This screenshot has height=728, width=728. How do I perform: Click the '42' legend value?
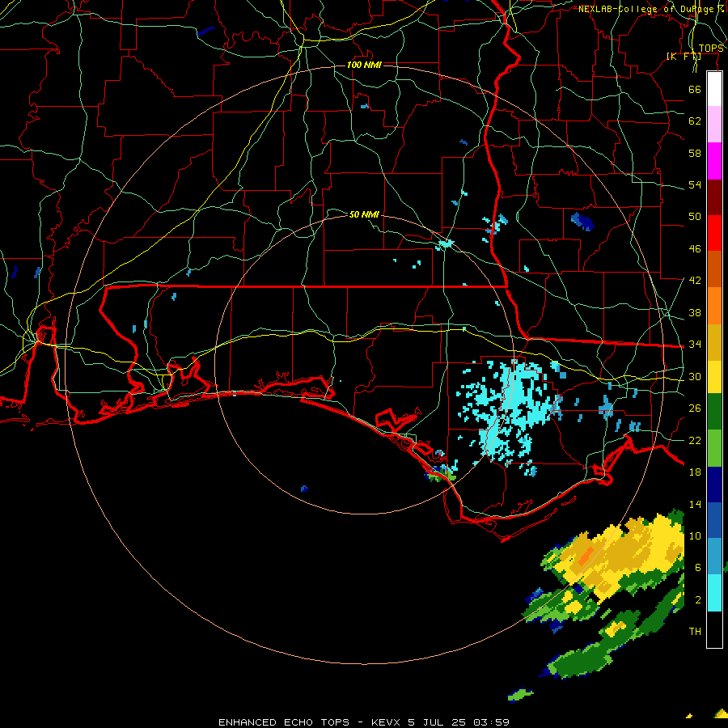[695, 280]
